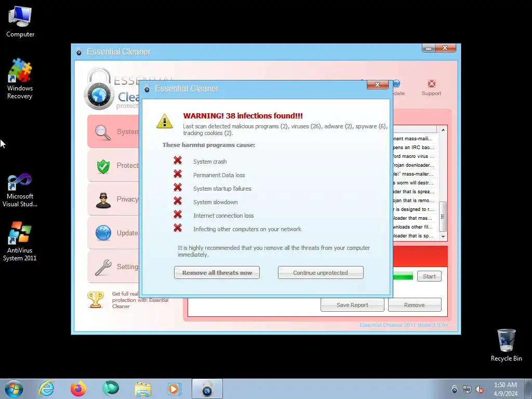Select the Update sidebar tab label
This screenshot has width=532, height=399.
[x=127, y=233]
